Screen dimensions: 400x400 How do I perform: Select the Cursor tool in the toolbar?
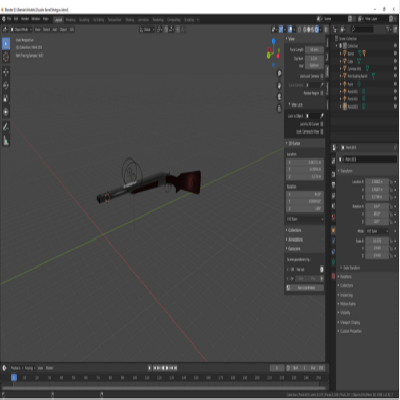point(6,57)
